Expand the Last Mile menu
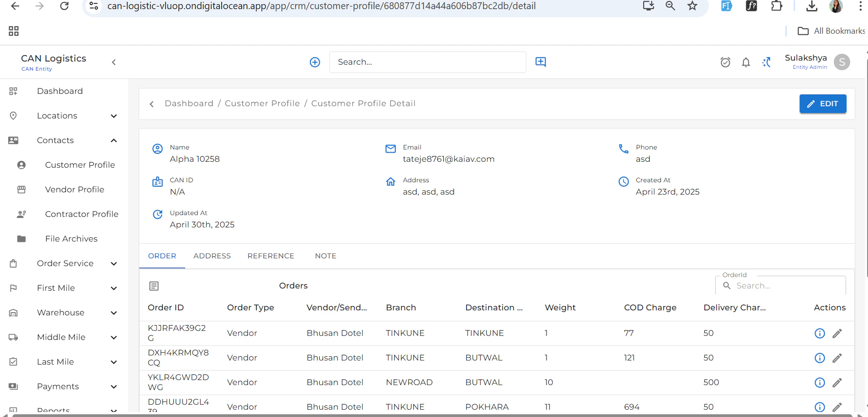This screenshot has width=868, height=417. point(64,362)
